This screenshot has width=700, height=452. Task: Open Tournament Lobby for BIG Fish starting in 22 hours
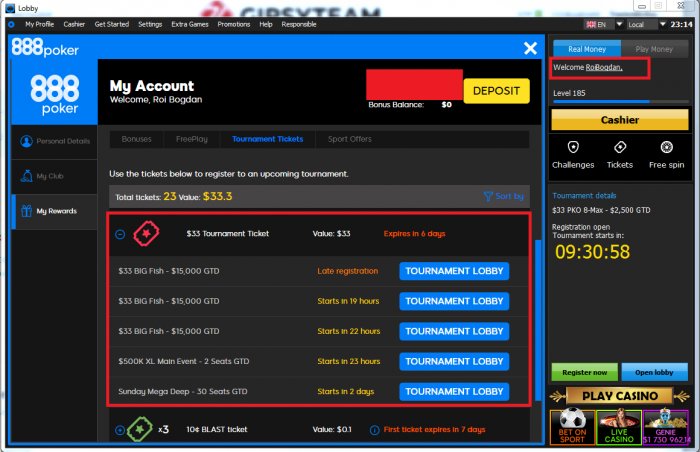[454, 331]
